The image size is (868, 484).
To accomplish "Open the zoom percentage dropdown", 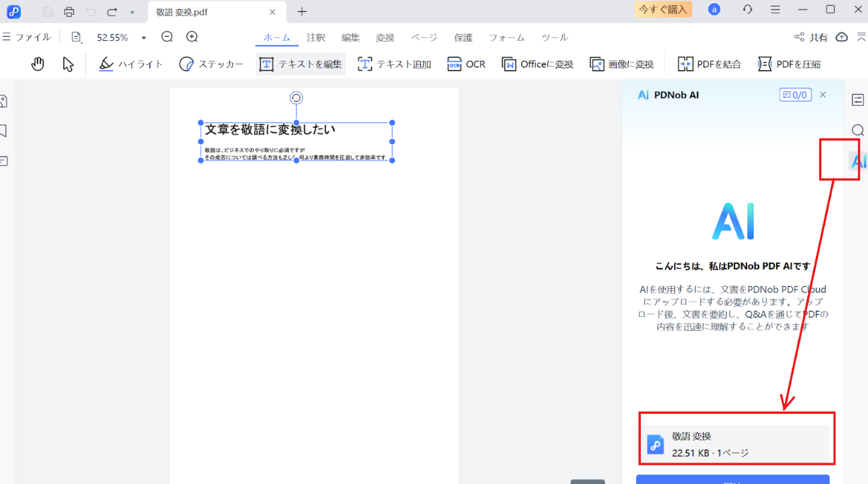I will pos(142,37).
